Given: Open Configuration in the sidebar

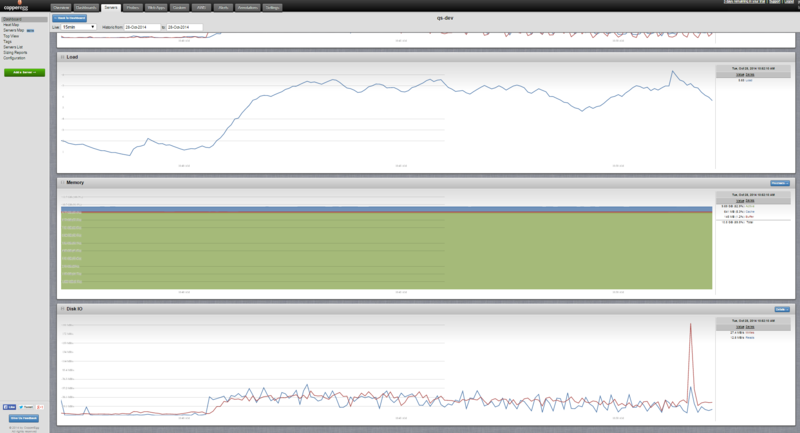Looking at the screenshot, I should pyautogui.click(x=14, y=58).
